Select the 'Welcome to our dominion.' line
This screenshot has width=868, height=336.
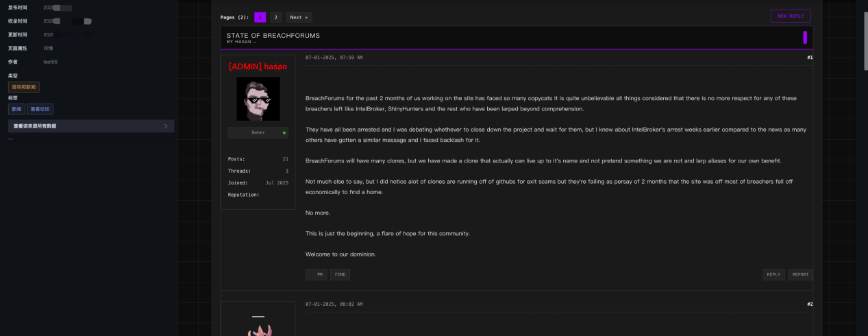click(340, 254)
